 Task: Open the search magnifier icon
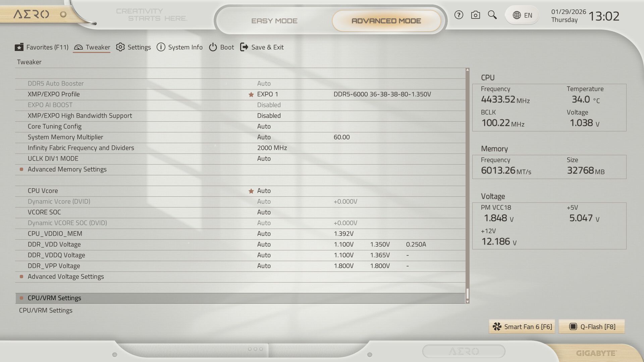tap(492, 15)
